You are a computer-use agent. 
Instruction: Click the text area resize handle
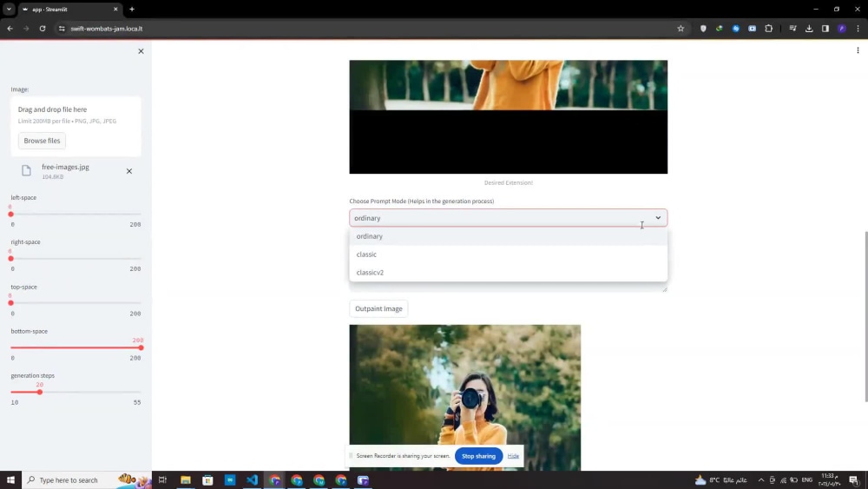point(664,289)
